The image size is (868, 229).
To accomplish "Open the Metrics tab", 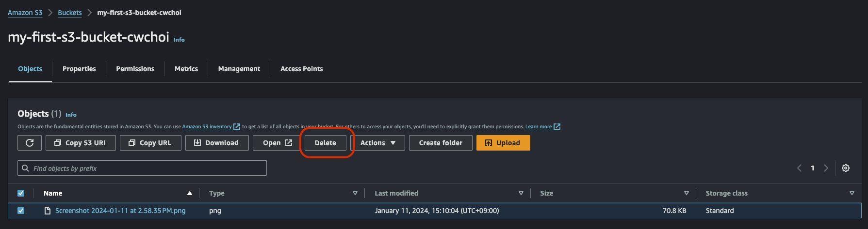I will click(x=186, y=69).
